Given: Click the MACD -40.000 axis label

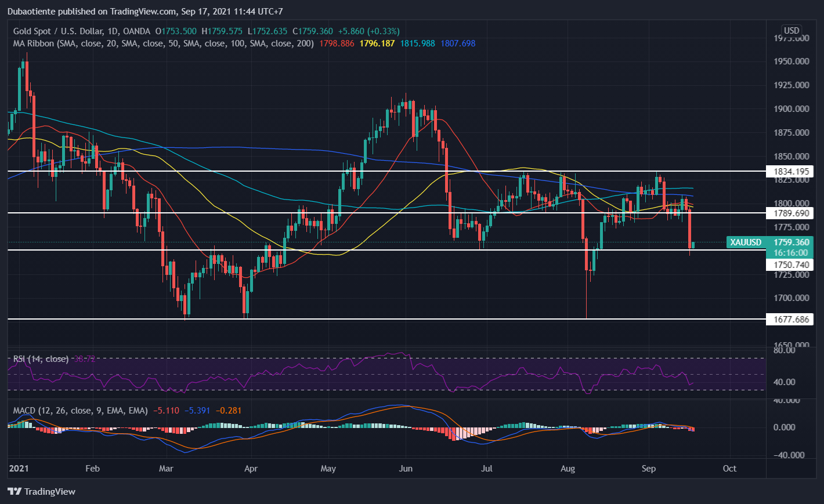Looking at the screenshot, I should 788,455.
